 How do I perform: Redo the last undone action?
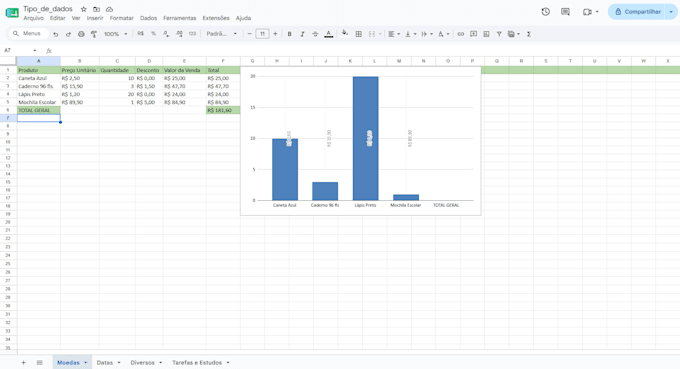68,34
